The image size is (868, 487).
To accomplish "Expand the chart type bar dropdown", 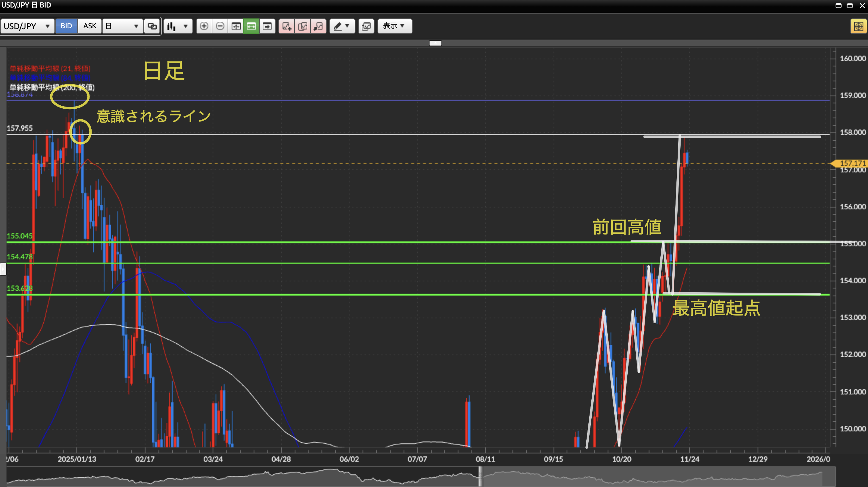I will [x=178, y=26].
